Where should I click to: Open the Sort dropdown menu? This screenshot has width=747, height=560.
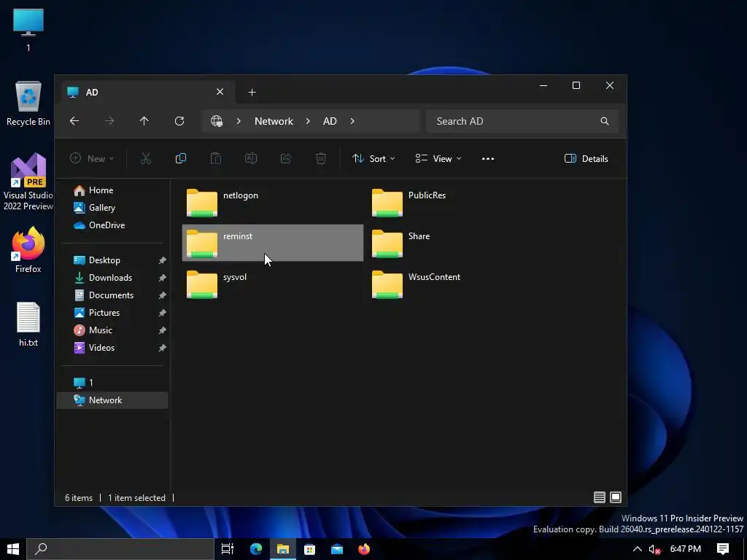(x=373, y=158)
